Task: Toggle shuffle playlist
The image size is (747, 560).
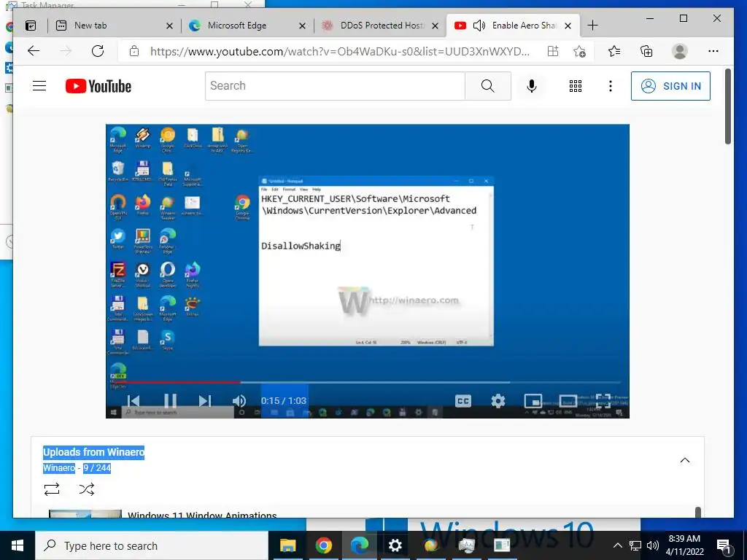Action: (x=86, y=489)
